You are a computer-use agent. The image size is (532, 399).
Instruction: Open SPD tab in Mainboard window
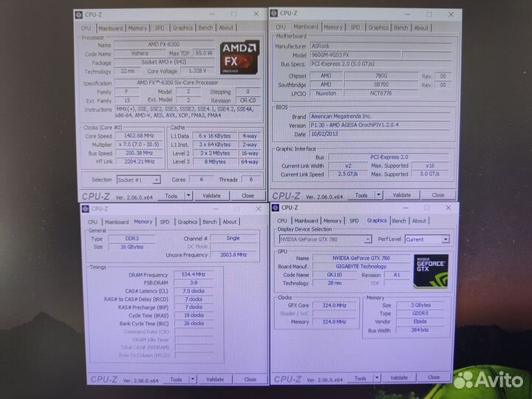pos(355,27)
